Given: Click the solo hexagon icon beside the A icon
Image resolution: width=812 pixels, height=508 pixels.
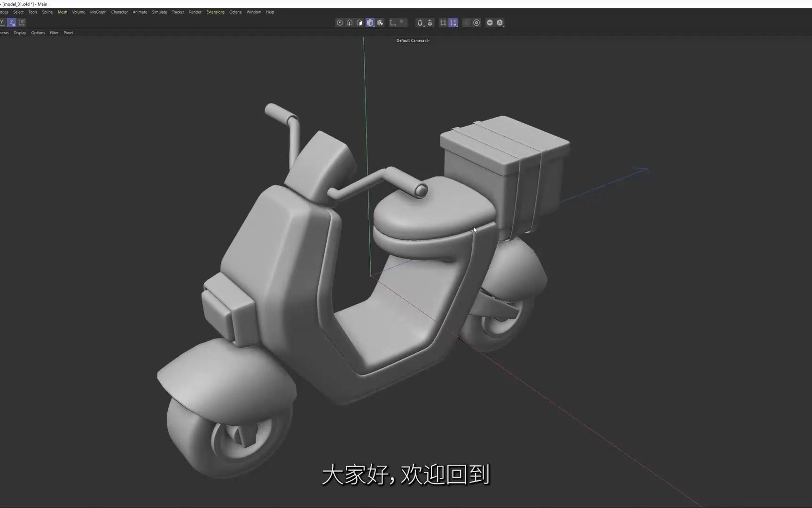Looking at the screenshot, I should (490, 23).
